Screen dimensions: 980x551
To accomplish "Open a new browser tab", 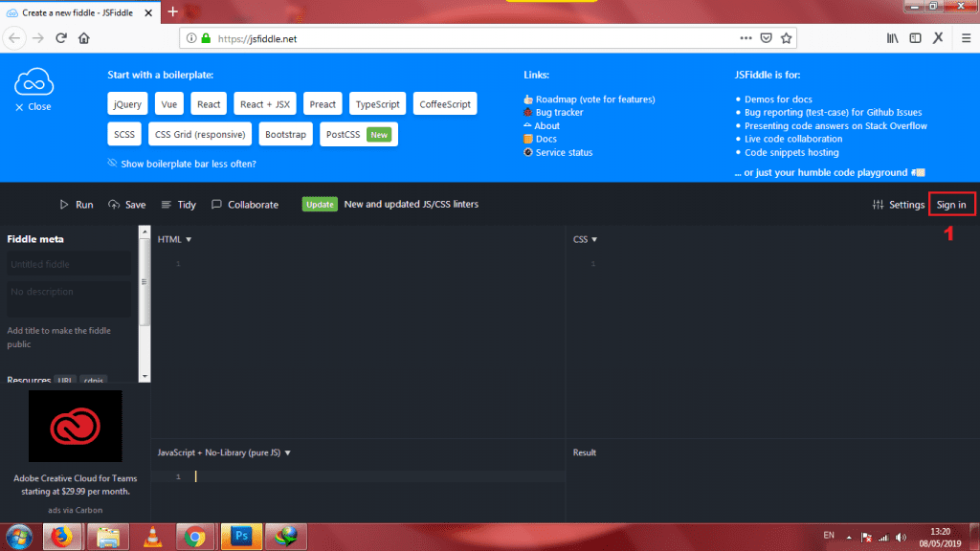I will (173, 11).
